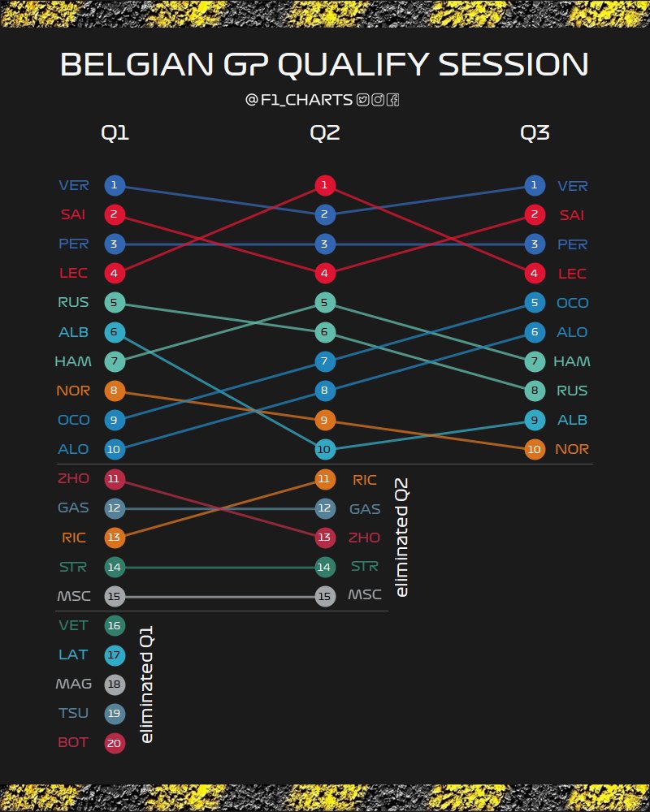Click the Q1 position 17 LAT circle
650x812 pixels.
[115, 655]
